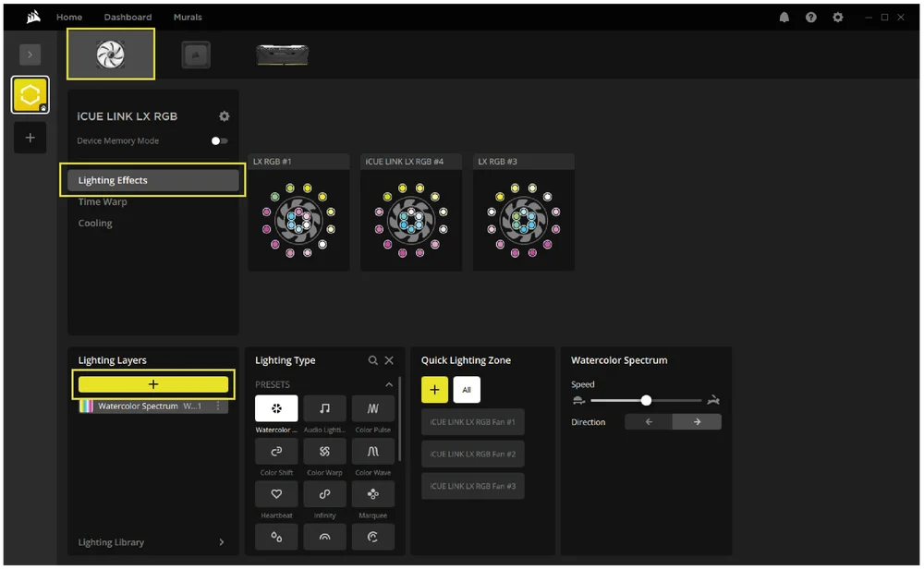Expand the left sidebar panel

click(30, 55)
